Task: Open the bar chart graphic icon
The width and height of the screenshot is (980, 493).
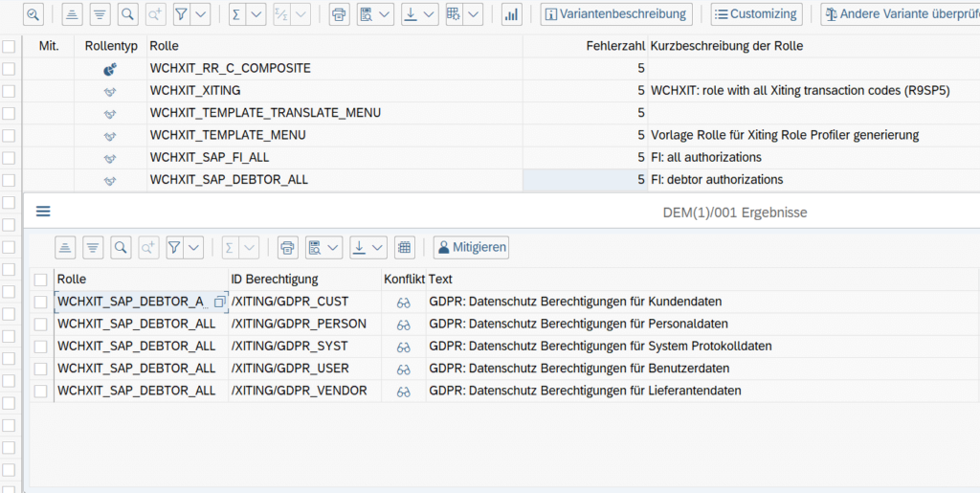Action: [511, 13]
